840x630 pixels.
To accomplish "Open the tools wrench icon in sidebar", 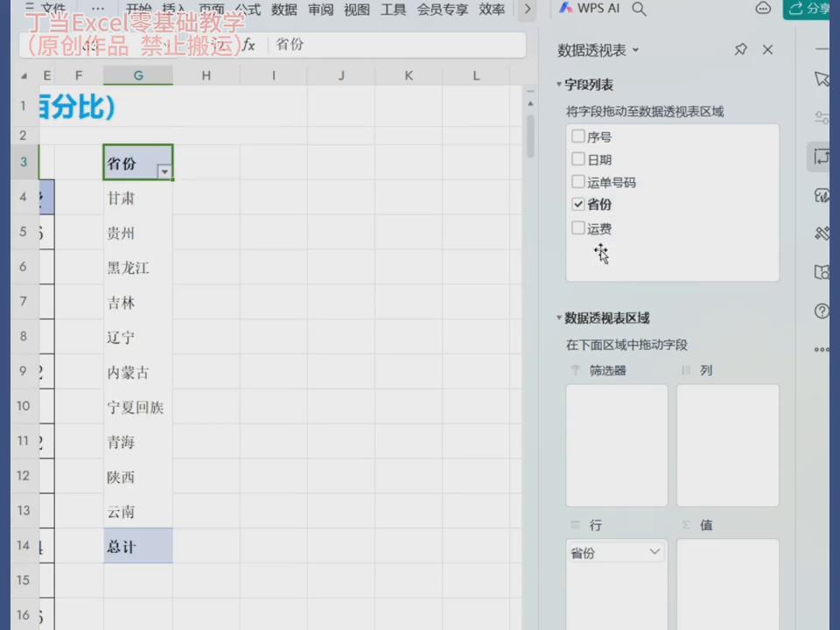I will (822, 234).
